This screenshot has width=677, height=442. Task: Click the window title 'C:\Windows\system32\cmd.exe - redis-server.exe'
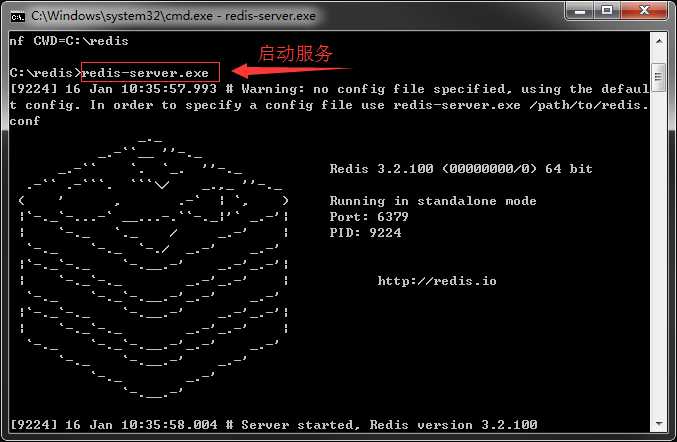point(173,16)
